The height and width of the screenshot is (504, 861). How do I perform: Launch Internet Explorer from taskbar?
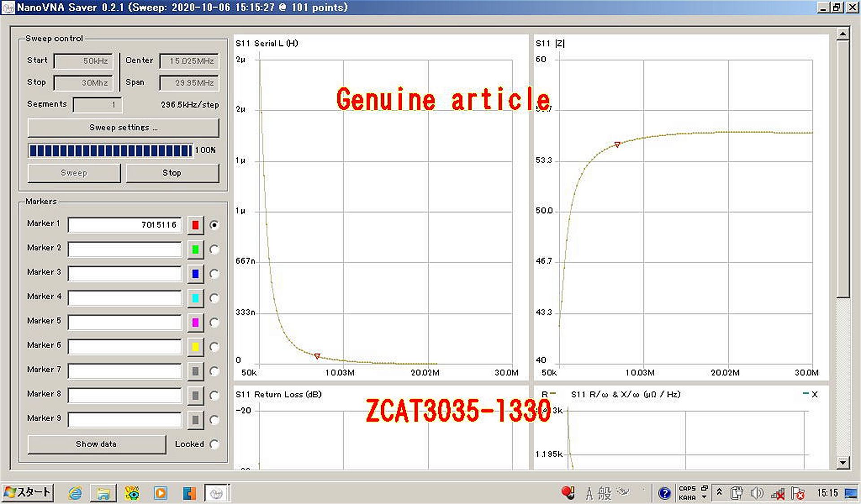(75, 493)
